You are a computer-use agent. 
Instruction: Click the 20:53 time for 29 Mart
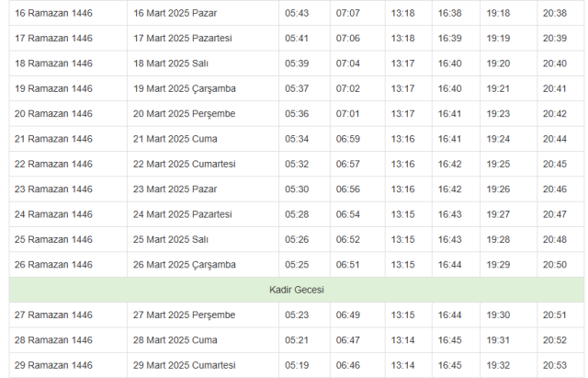coord(555,365)
